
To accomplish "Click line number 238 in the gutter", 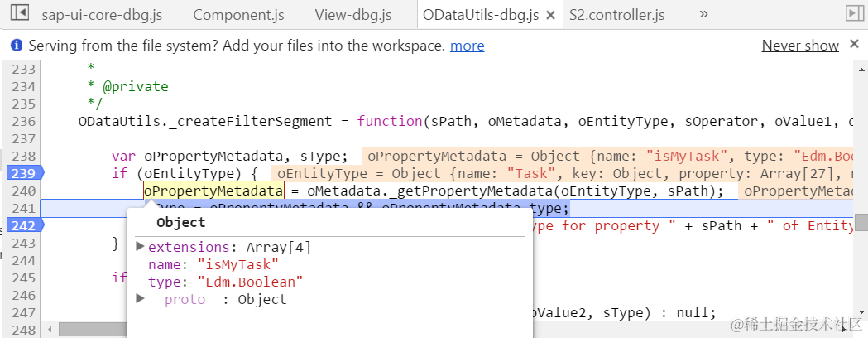I will point(23,157).
